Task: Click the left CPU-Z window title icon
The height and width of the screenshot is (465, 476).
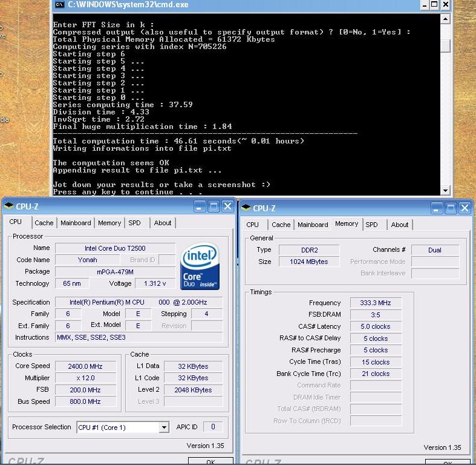Action: coord(9,206)
